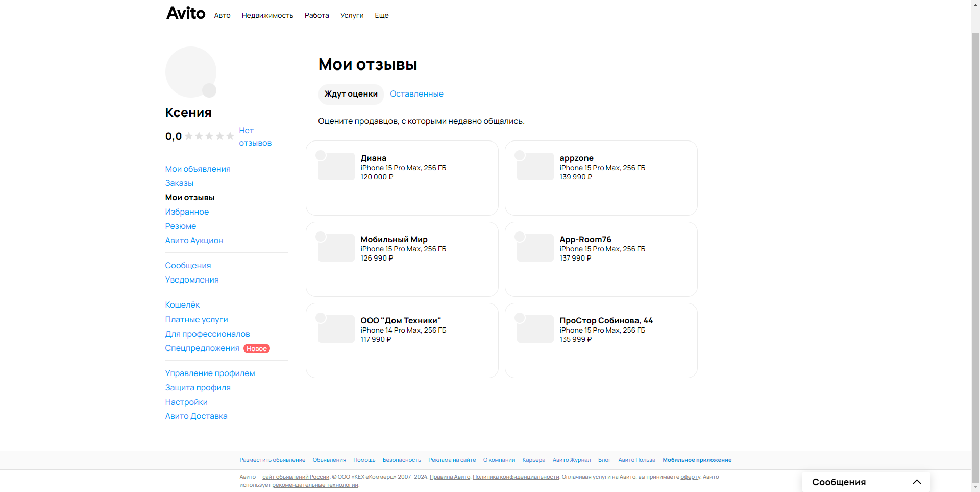Select Мои отзывы in sidebar
Screen dimensions: 980x492
point(190,198)
